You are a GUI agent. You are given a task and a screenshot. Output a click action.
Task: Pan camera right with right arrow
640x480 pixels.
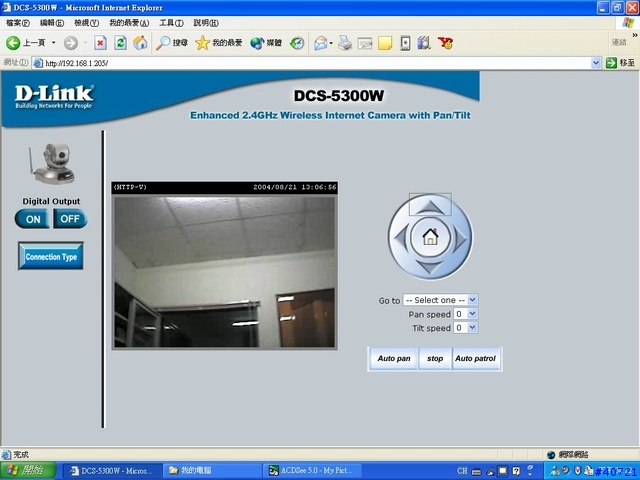coord(460,237)
